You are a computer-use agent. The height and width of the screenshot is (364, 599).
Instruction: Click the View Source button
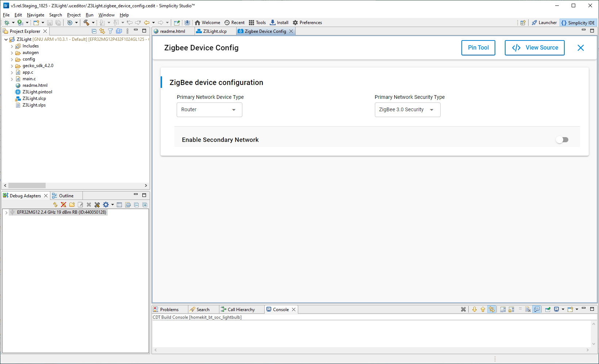[534, 48]
